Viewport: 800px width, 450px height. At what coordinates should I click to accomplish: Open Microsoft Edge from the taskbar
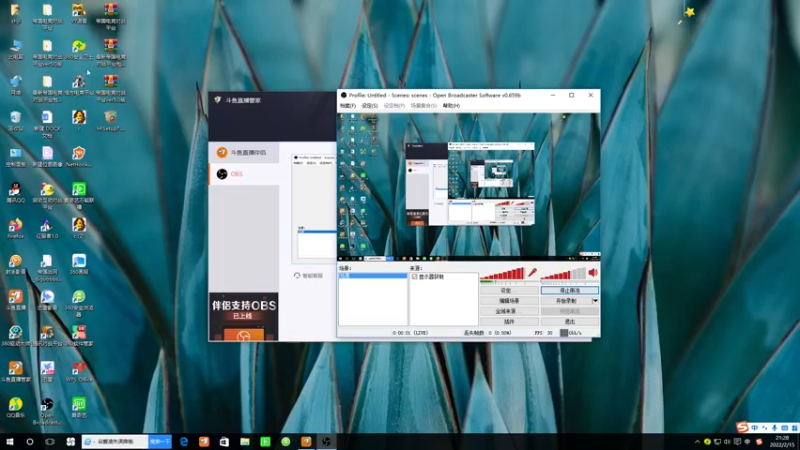tap(184, 442)
